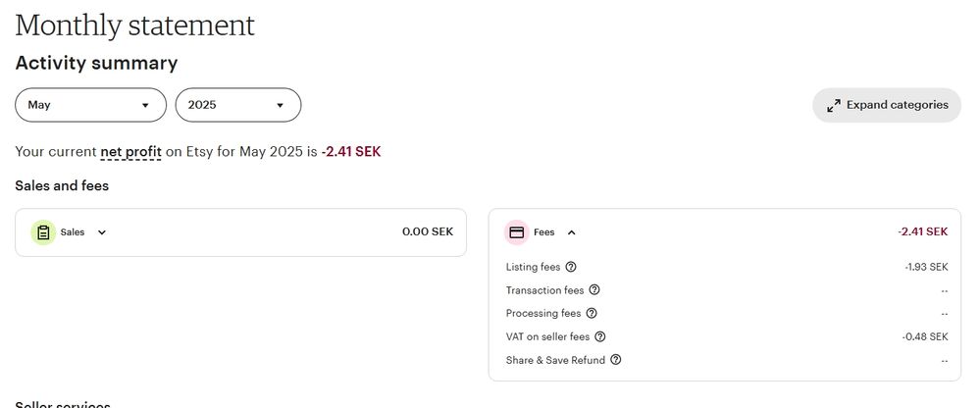Open the Share & Save Refund help icon
The width and height of the screenshot is (980, 408).
pyautogui.click(x=616, y=360)
